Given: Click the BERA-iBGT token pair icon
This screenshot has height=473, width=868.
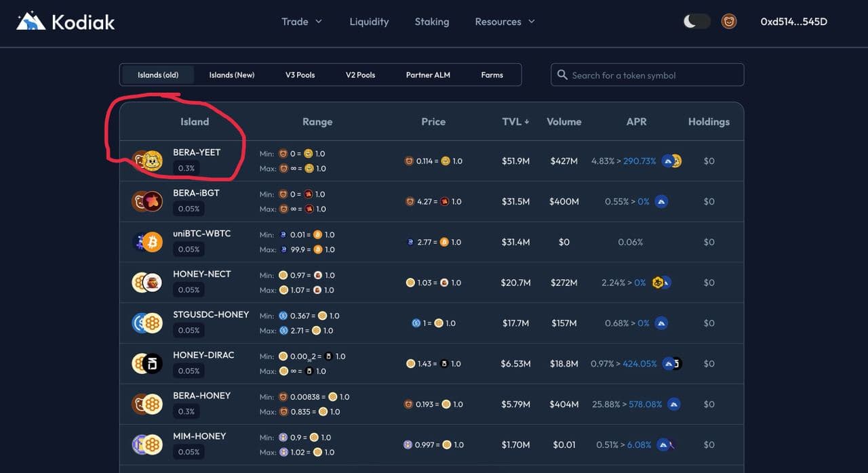Looking at the screenshot, I should tap(147, 201).
